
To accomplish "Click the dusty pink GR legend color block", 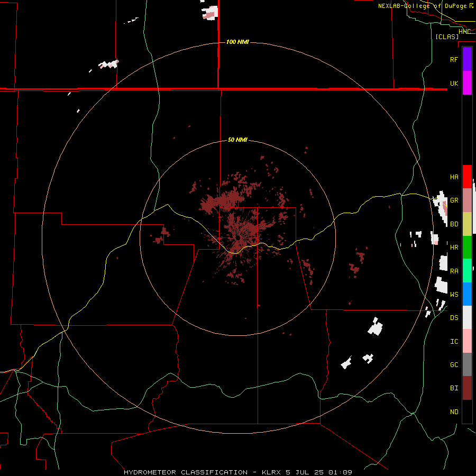I will 467,200.
